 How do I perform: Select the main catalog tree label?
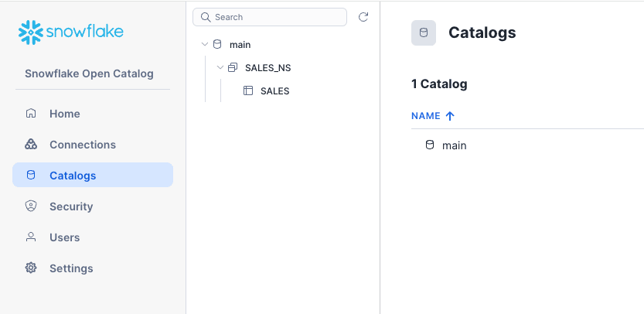point(240,45)
